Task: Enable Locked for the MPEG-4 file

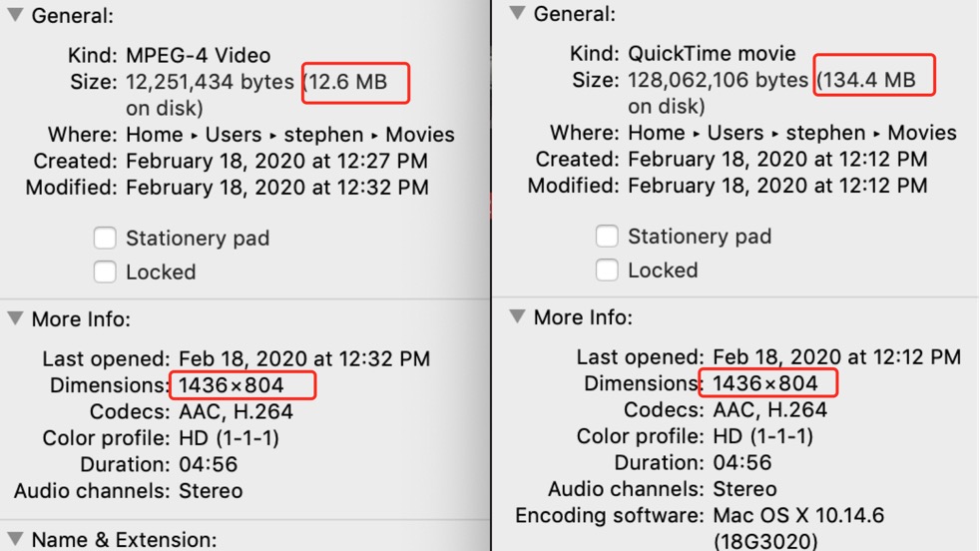Action: pyautogui.click(x=105, y=272)
